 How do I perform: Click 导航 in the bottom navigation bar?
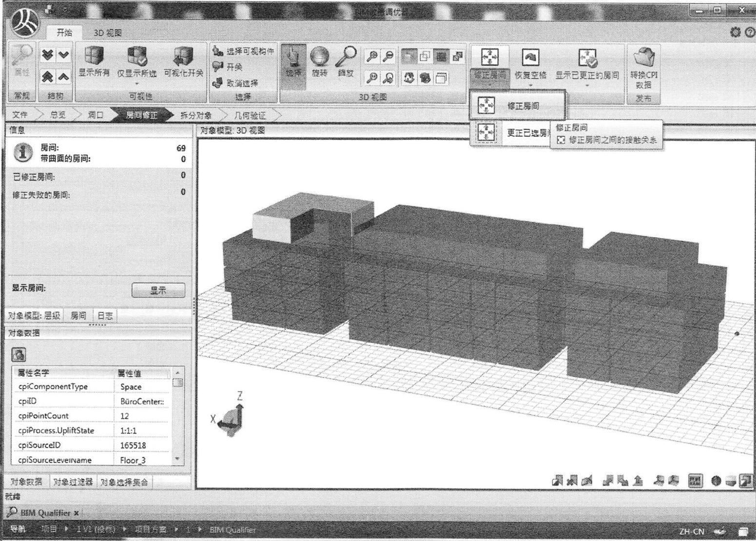pos(18,529)
